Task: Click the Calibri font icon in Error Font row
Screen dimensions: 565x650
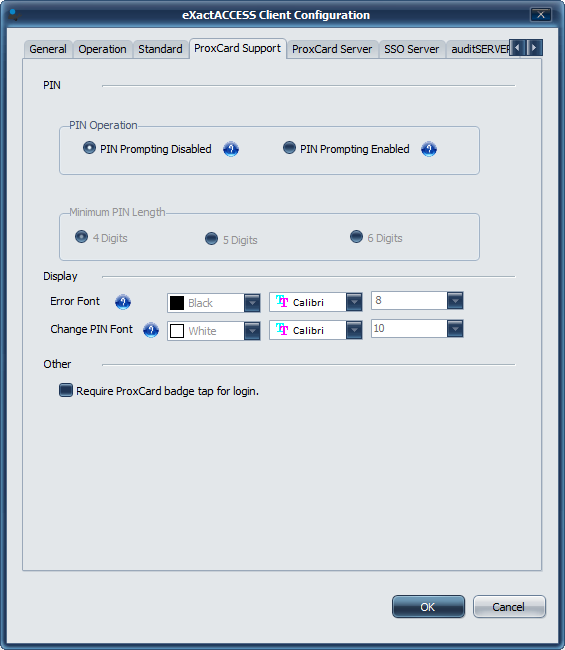Action: [x=282, y=301]
